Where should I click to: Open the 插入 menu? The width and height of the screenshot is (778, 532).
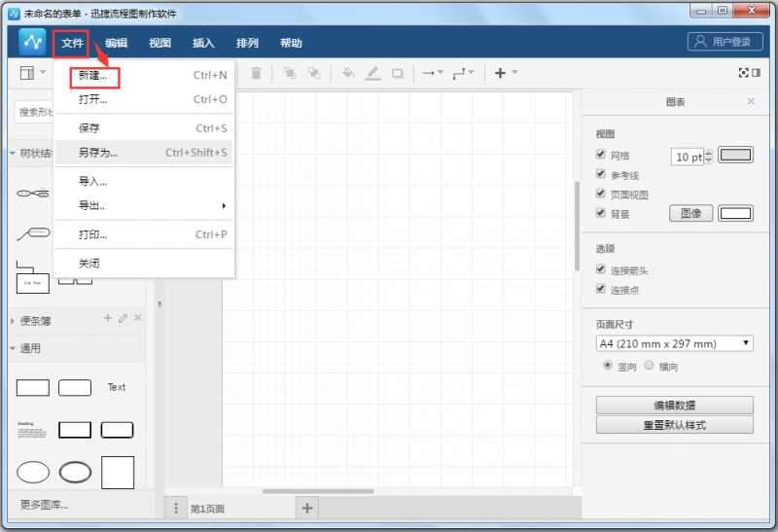pos(203,43)
